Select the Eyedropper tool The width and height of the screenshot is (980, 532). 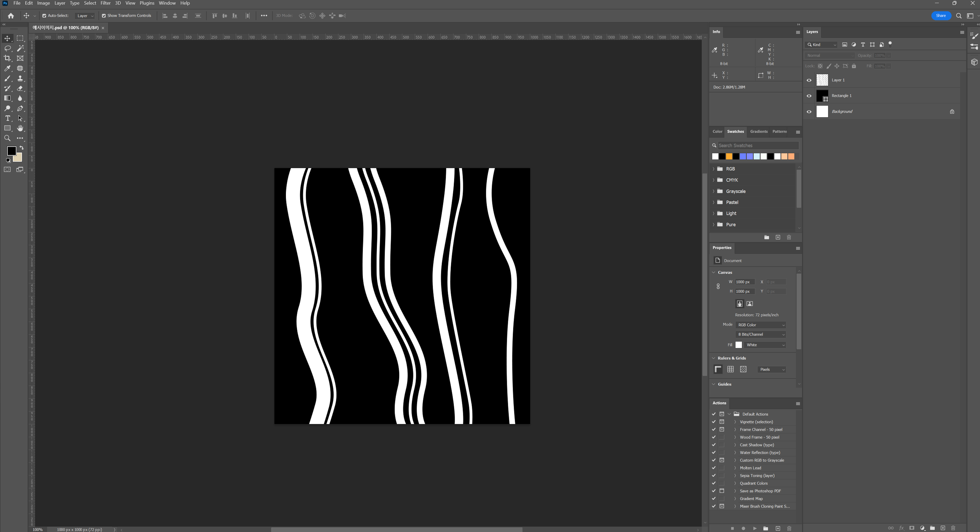pos(7,69)
